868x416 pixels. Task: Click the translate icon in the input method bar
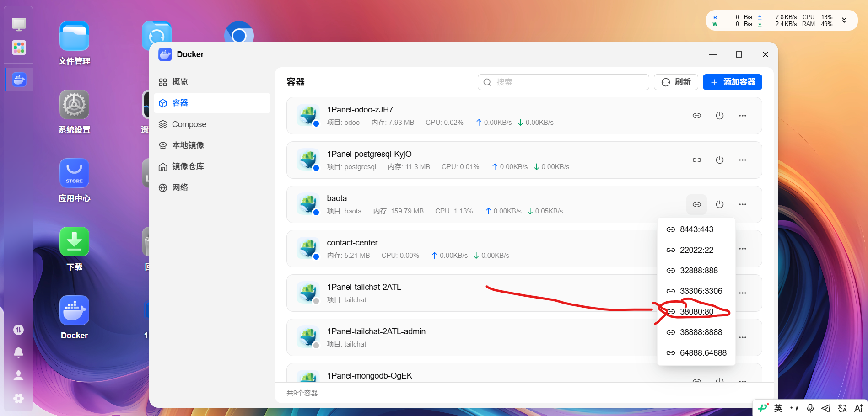[842, 408]
